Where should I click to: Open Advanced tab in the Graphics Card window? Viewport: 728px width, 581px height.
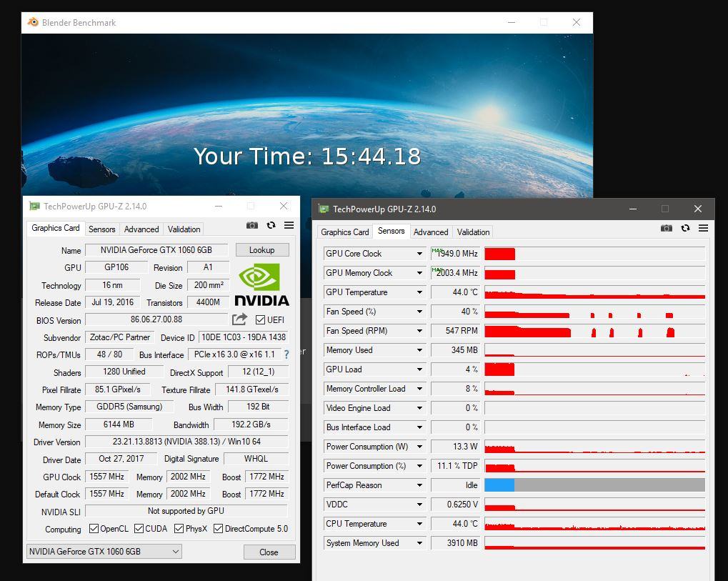[141, 229]
